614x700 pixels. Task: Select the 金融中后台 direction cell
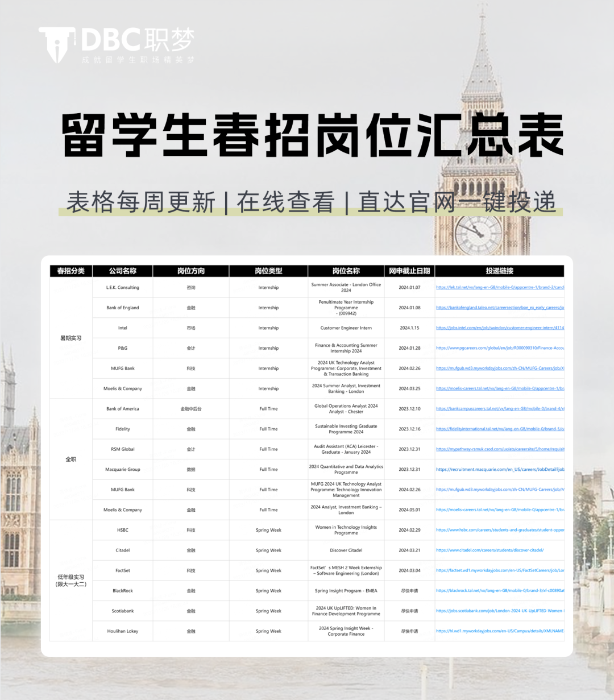(x=191, y=409)
